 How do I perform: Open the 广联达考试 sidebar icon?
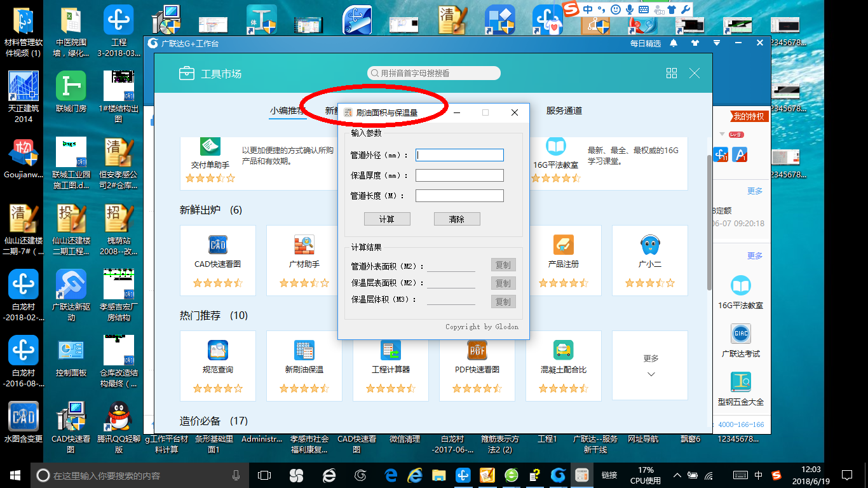(x=741, y=334)
